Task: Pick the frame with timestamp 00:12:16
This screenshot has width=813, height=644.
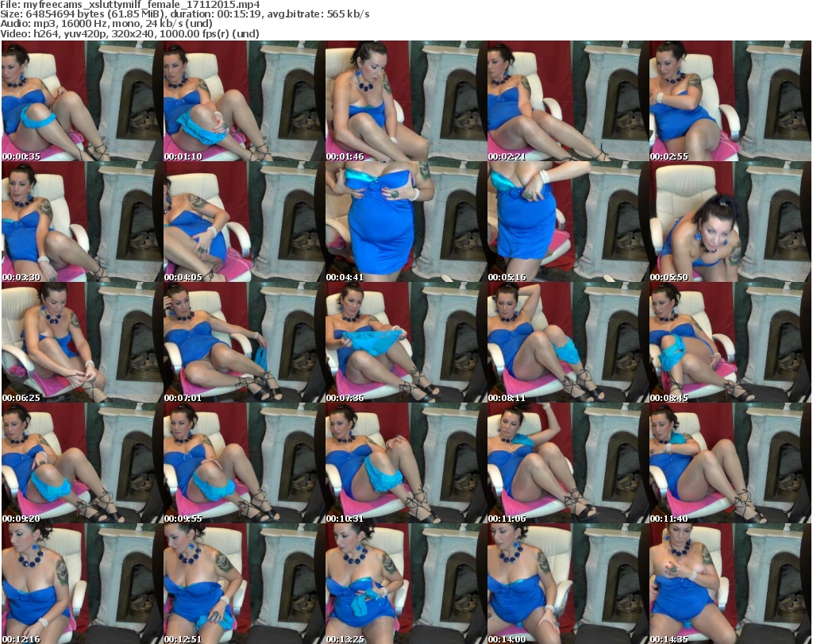Action: pyautogui.click(x=83, y=584)
